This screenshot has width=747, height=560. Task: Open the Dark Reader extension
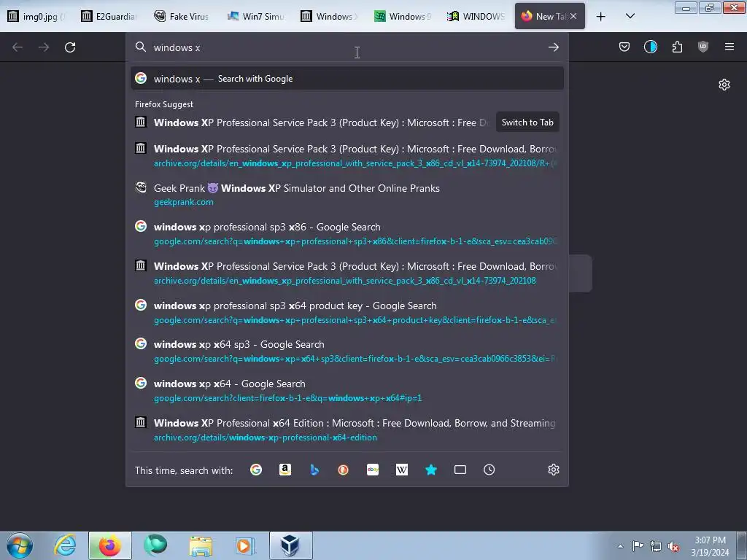[x=650, y=47]
